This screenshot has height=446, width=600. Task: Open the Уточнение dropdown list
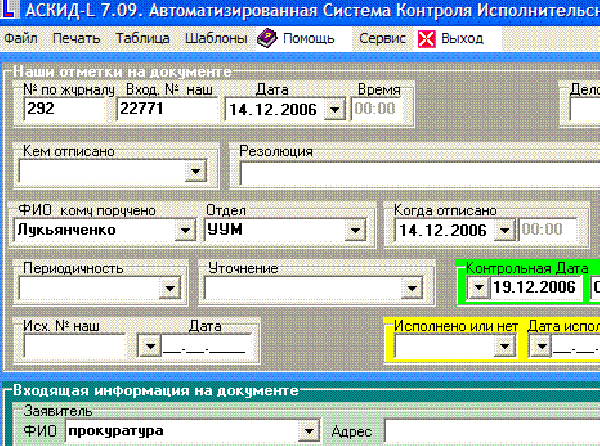pyautogui.click(x=412, y=288)
